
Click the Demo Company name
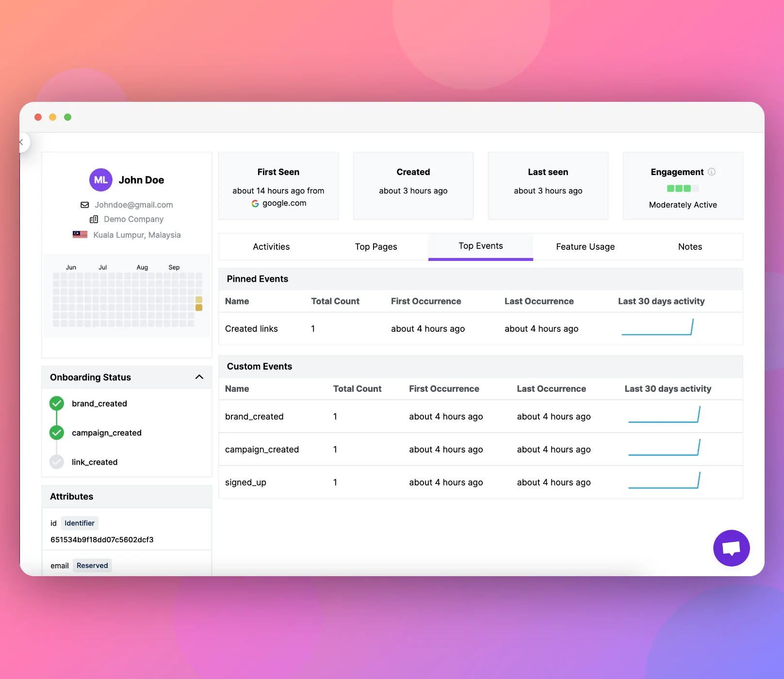(133, 219)
